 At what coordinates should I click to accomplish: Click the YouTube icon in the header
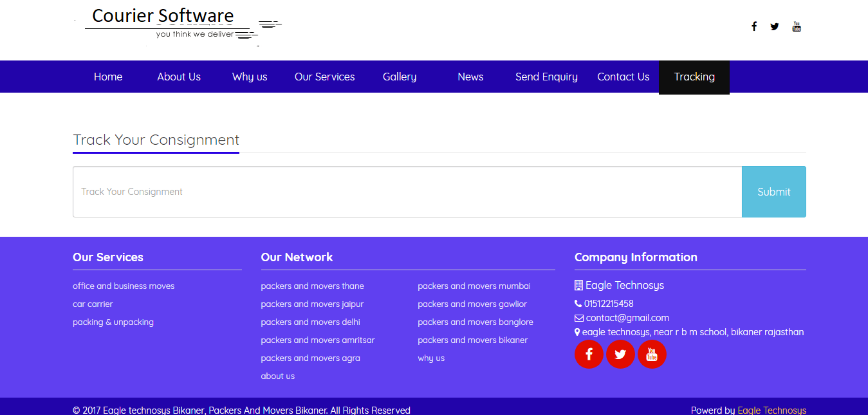pos(797,26)
